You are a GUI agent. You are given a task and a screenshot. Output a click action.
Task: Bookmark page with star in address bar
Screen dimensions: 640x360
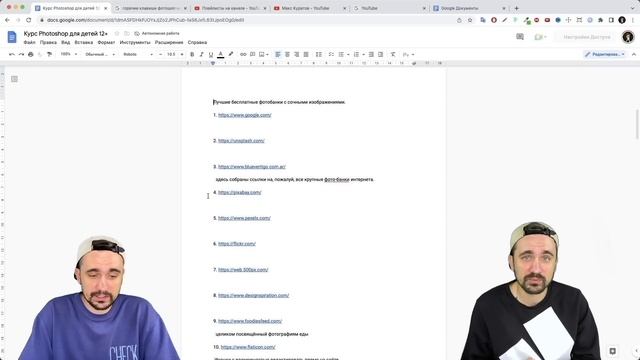[x=470, y=20]
